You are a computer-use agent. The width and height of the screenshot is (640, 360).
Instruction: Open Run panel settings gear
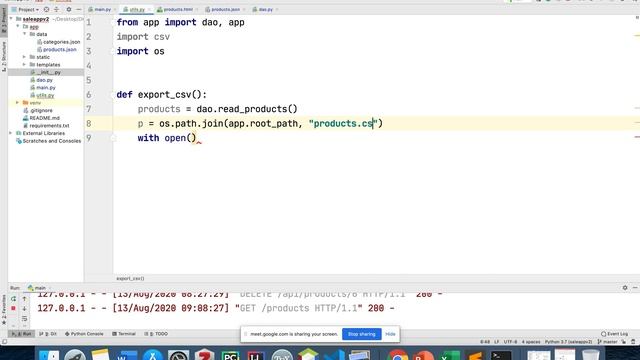(625, 288)
